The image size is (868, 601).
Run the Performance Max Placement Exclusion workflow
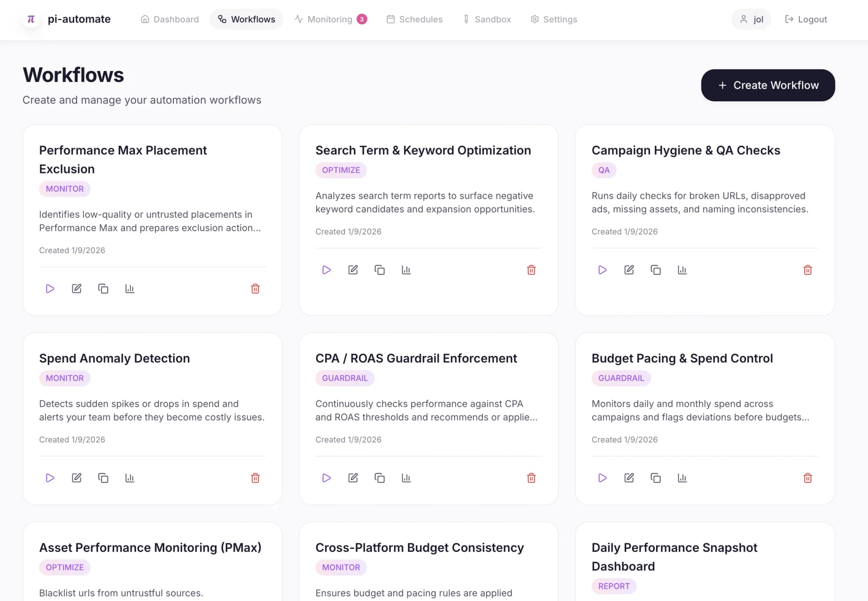[x=50, y=288]
